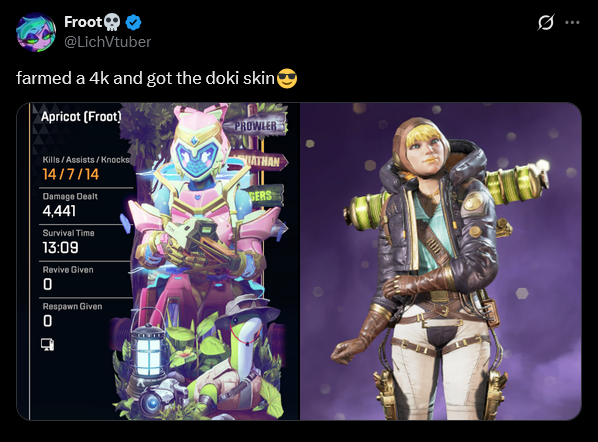
Task: Open Froot's profile avatar picture
Action: pos(36,32)
